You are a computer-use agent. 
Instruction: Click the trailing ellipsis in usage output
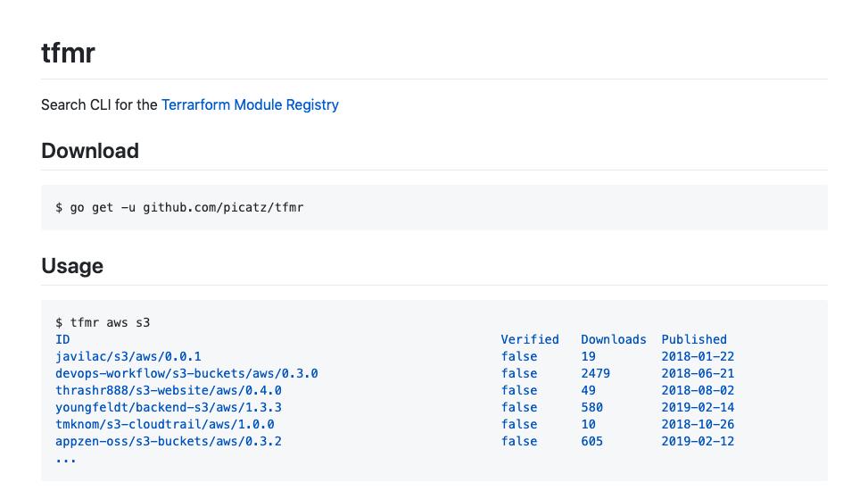(66, 460)
